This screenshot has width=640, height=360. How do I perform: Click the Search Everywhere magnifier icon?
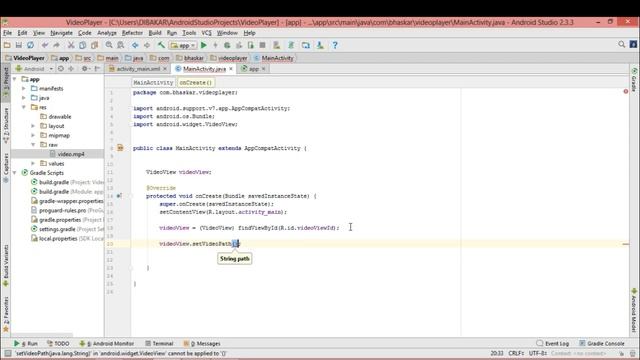pyautogui.click(x=621, y=44)
